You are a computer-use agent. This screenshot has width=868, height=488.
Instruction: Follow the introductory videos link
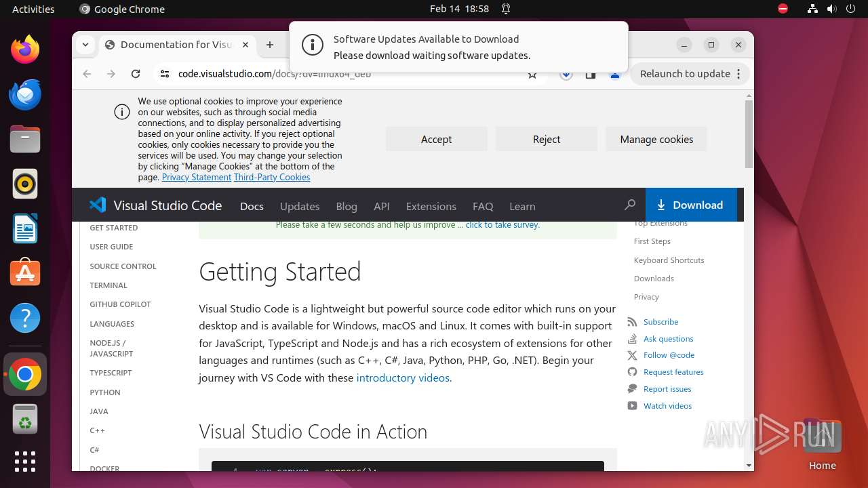(403, 378)
